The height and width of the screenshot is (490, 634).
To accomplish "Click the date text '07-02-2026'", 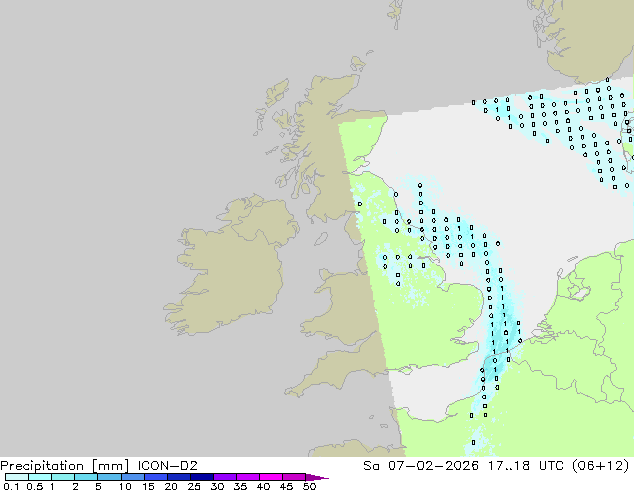I will (x=433, y=466).
